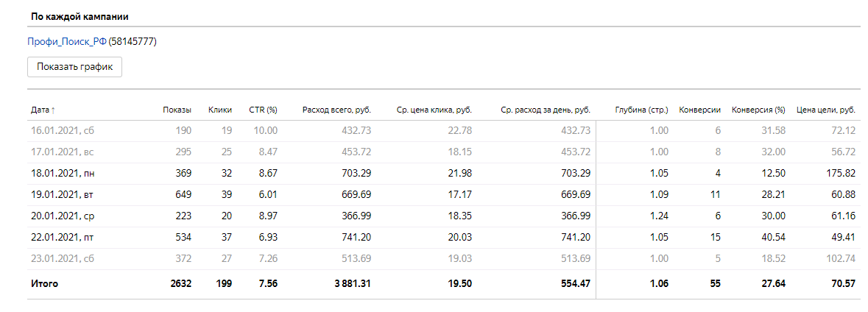This screenshot has width=868, height=312.
Task: Sort by Расход всего, руб. header
Action: click(336, 110)
